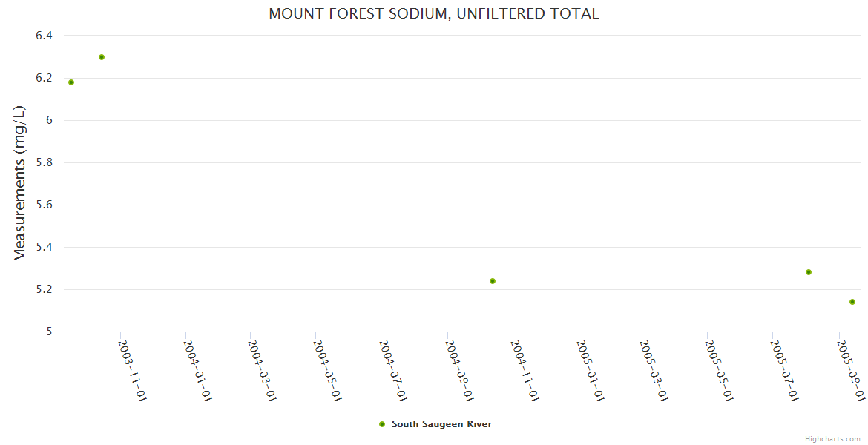868x445 pixels.
Task: Click the 2003-11-01 x-axis label
Action: pyautogui.click(x=134, y=370)
